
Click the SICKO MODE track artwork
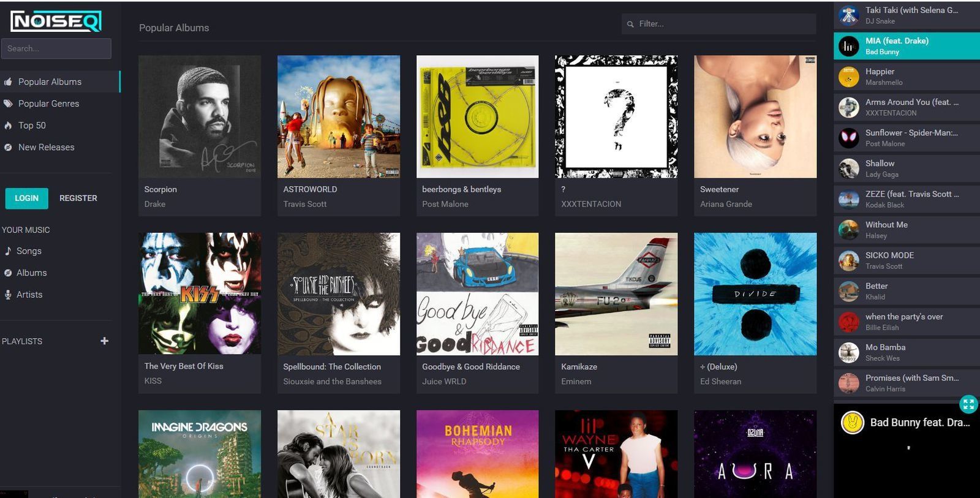click(848, 260)
